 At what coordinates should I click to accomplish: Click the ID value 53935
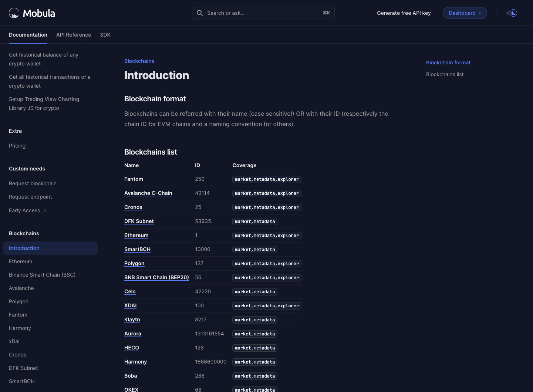click(203, 221)
